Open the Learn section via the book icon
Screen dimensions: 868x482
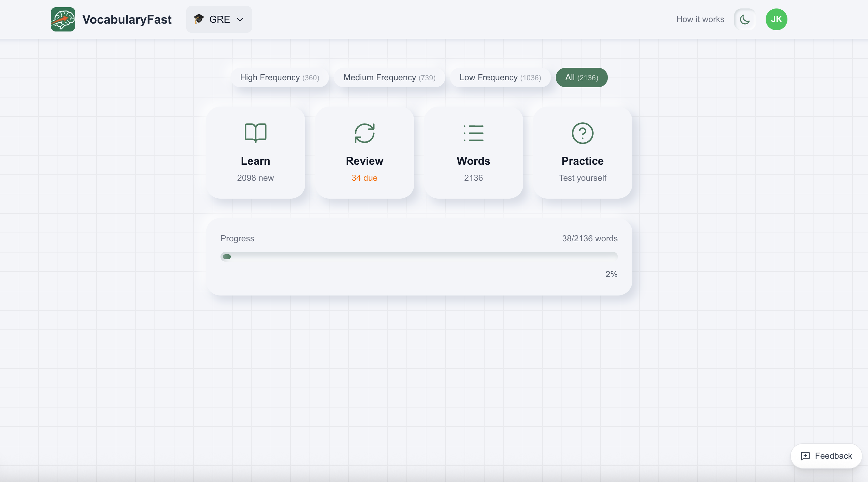(255, 133)
